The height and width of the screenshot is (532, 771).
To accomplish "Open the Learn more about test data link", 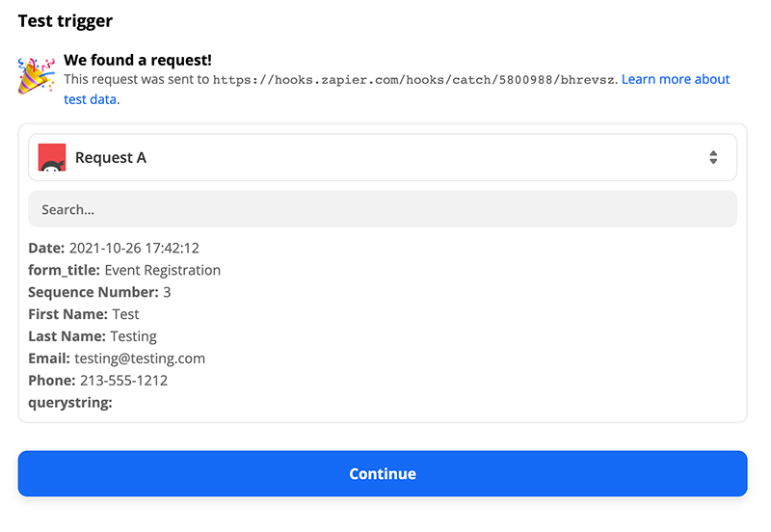I will pyautogui.click(x=675, y=80).
